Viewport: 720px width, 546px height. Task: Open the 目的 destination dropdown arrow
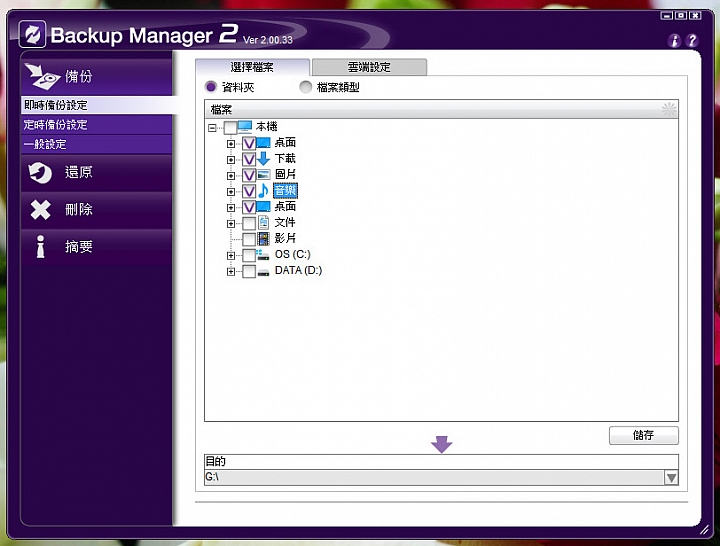[671, 478]
